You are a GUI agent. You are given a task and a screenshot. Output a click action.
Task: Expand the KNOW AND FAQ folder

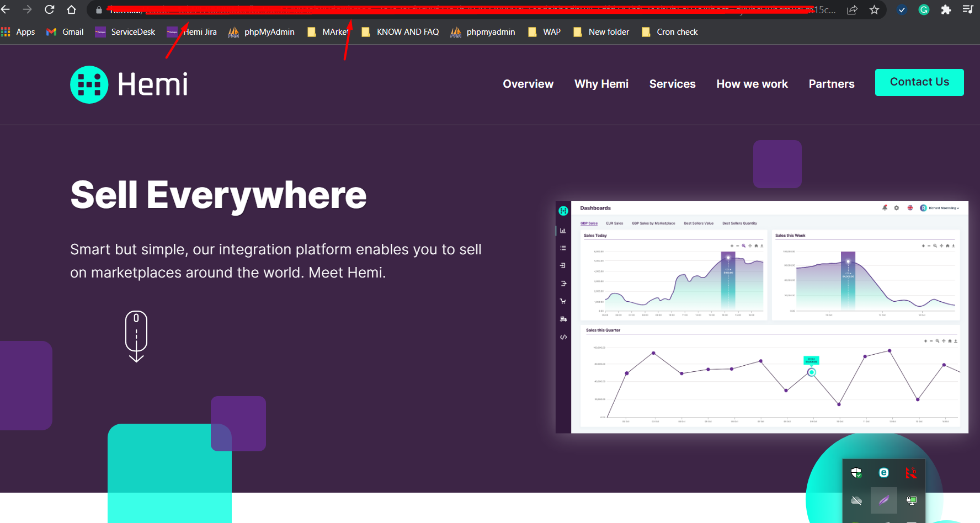click(400, 32)
